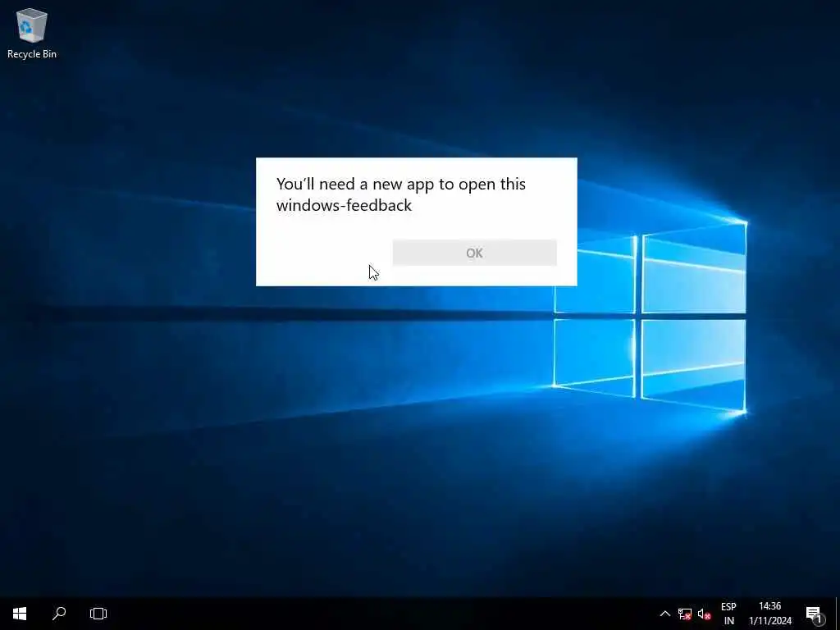Click the "You'll need a new app" message text
840x630 pixels.
tap(400, 194)
